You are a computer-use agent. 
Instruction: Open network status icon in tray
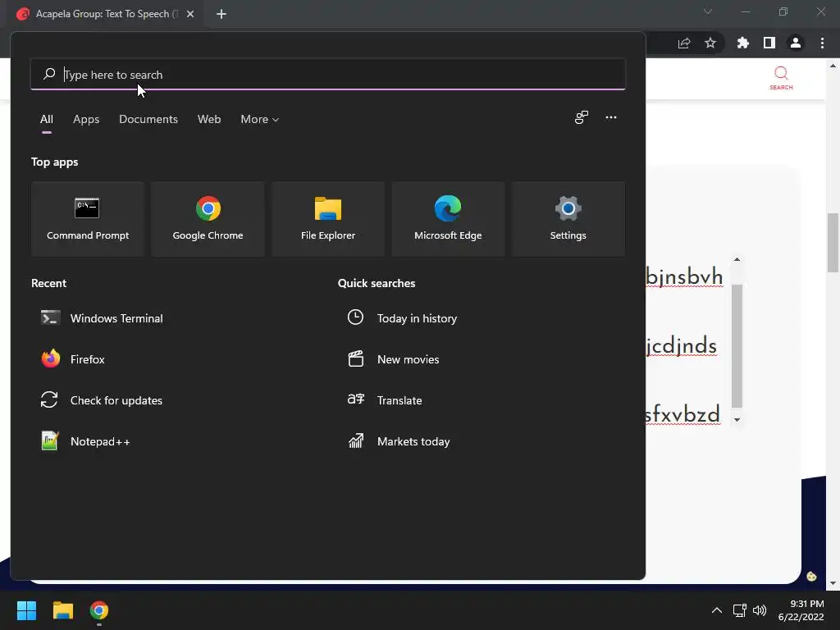point(740,610)
